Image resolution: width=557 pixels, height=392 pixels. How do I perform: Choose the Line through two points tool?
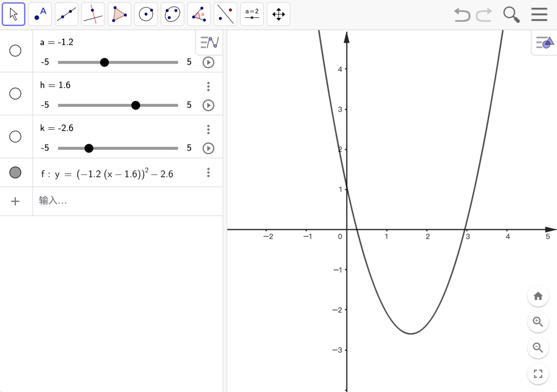click(x=66, y=14)
